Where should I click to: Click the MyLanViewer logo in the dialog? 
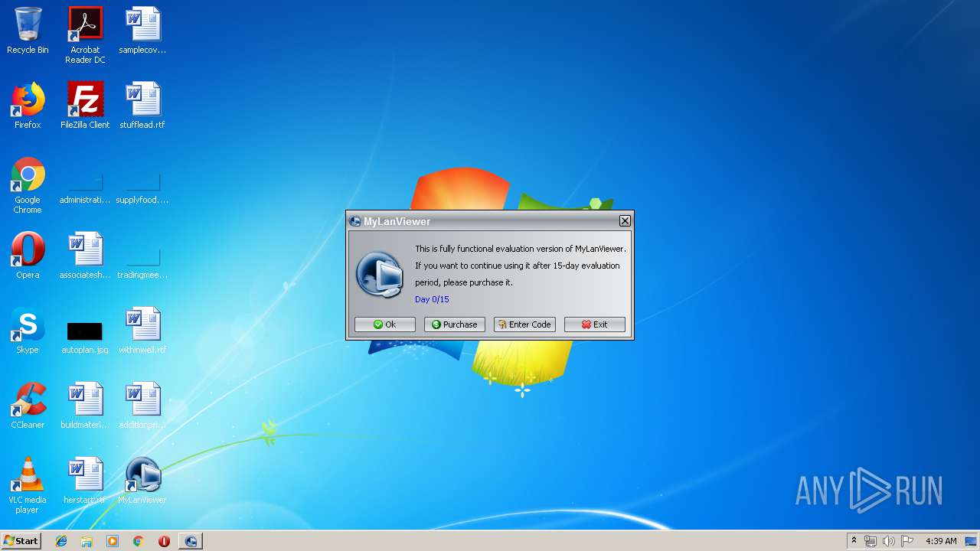(380, 274)
